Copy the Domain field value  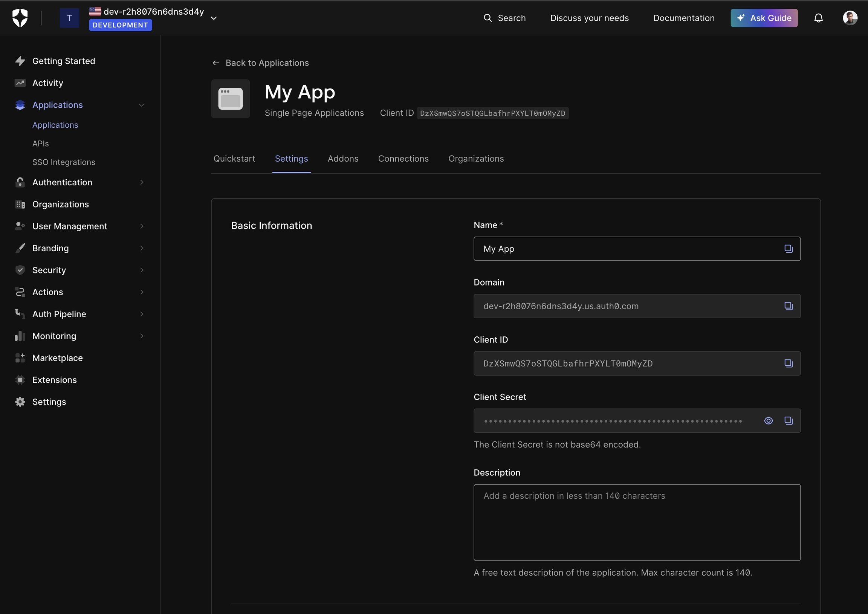tap(788, 306)
